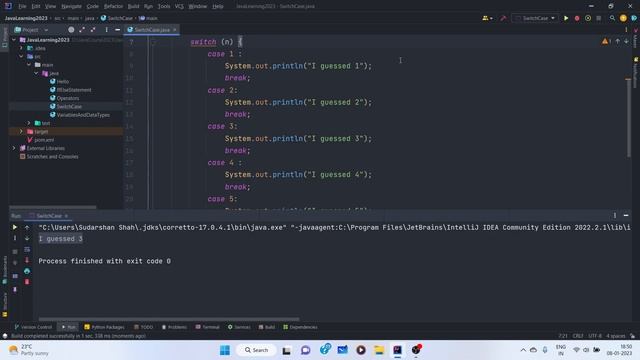Screen dimensions: 640x360
Task: Collapse the java source folder
Action: point(36,73)
